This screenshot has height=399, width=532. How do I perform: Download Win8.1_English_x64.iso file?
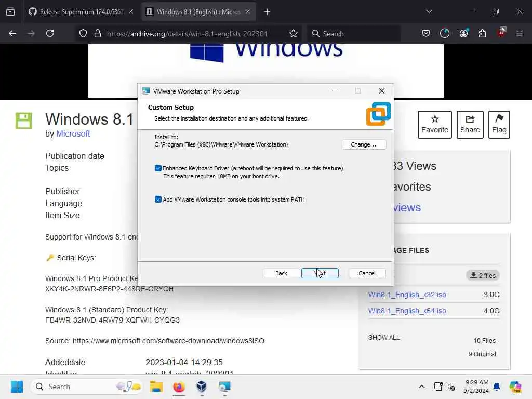coord(407,311)
